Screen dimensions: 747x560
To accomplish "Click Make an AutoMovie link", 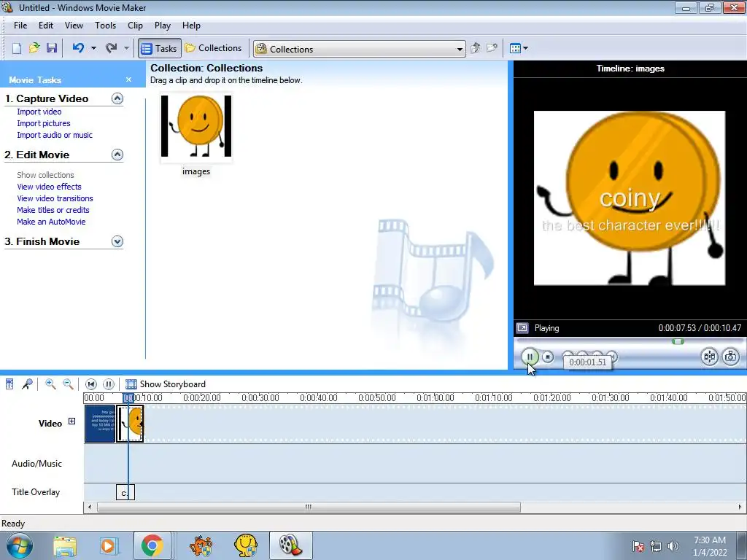I will pyautogui.click(x=51, y=222).
